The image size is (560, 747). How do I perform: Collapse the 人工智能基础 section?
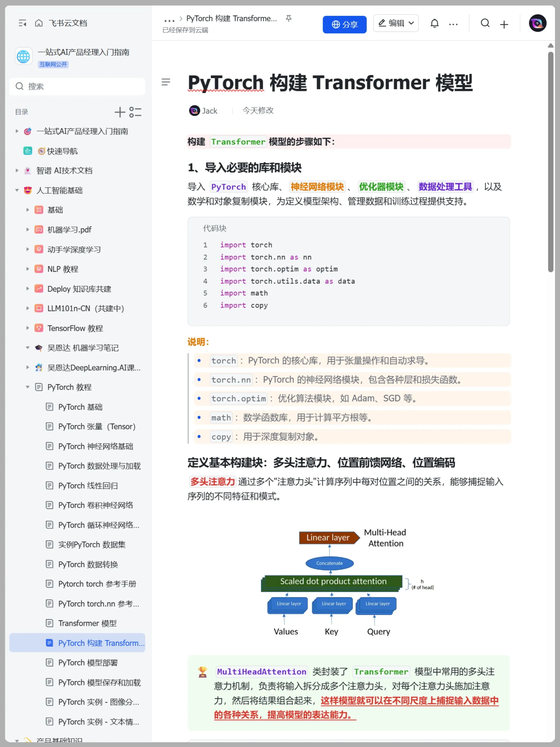(17, 190)
